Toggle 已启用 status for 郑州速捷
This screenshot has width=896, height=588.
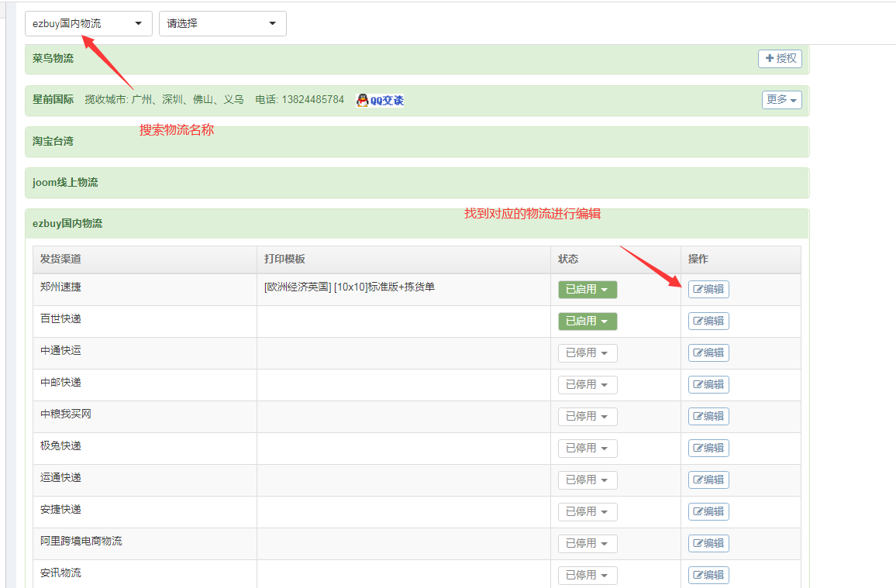(588, 289)
